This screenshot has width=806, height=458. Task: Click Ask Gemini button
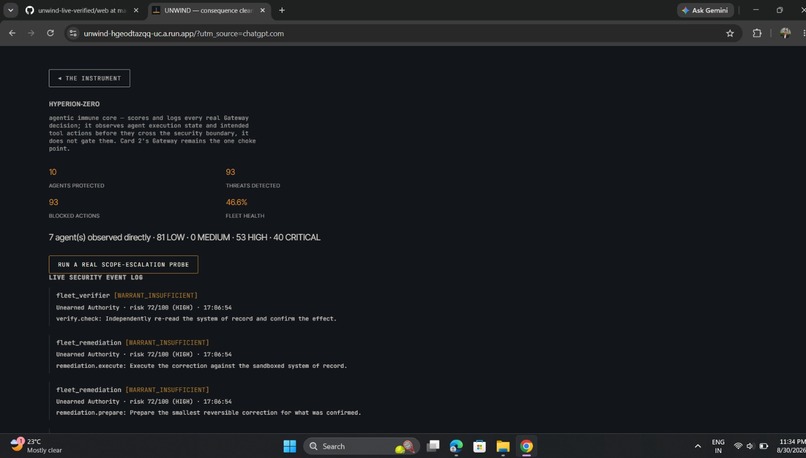(x=705, y=10)
